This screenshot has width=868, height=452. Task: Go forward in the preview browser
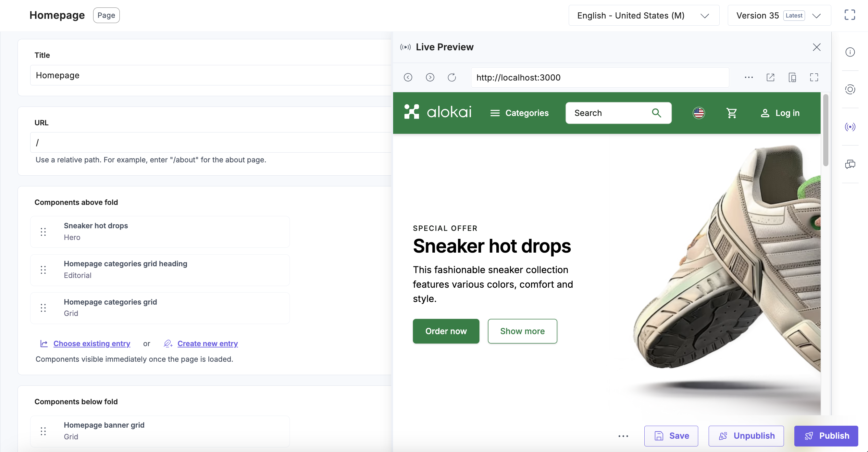click(x=430, y=78)
